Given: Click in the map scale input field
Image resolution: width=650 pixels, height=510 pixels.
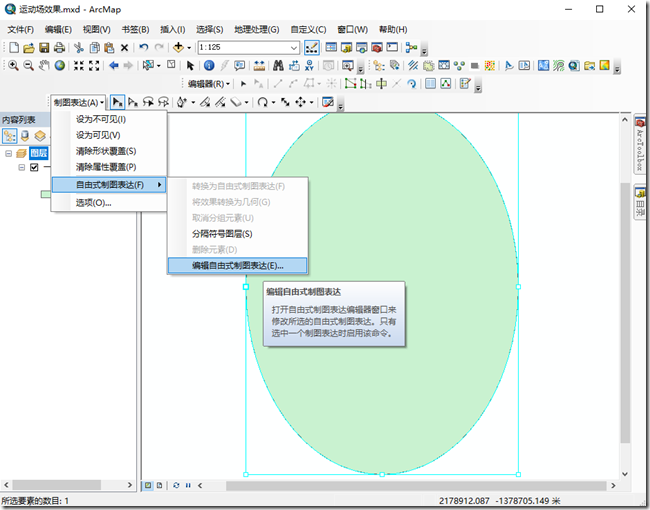Looking at the screenshot, I should coord(243,48).
